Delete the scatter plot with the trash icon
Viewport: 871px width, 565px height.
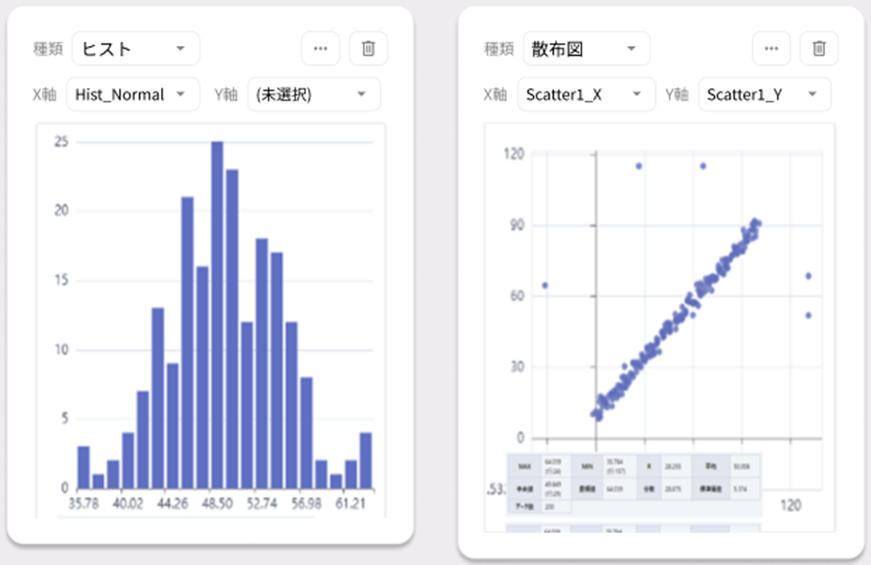(819, 48)
